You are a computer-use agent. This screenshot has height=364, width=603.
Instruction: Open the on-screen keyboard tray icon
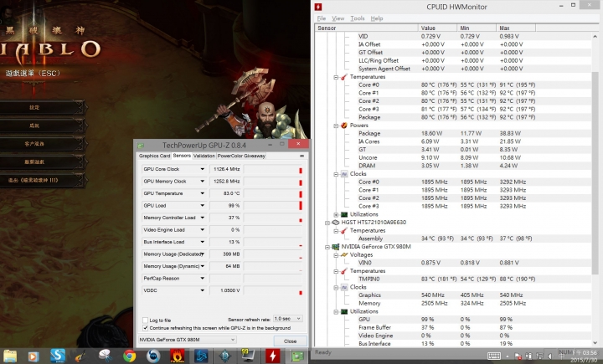click(494, 356)
